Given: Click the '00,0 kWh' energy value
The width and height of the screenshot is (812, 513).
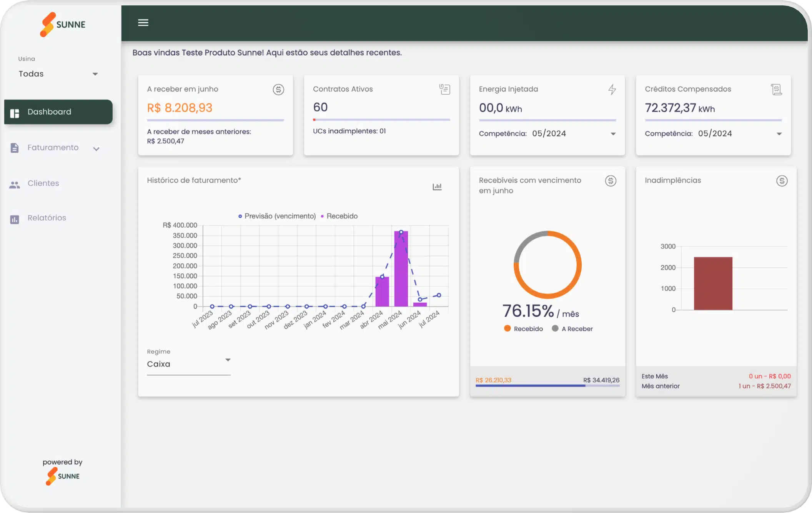Looking at the screenshot, I should point(500,108).
